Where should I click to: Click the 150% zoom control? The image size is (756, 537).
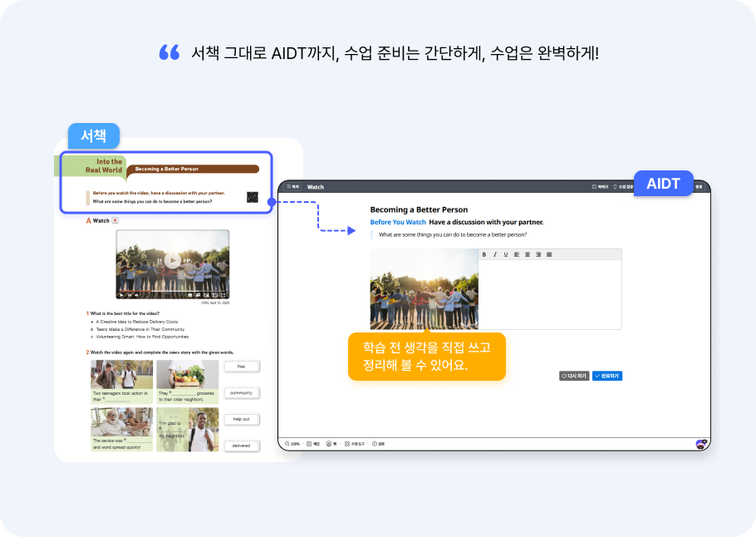pos(292,444)
